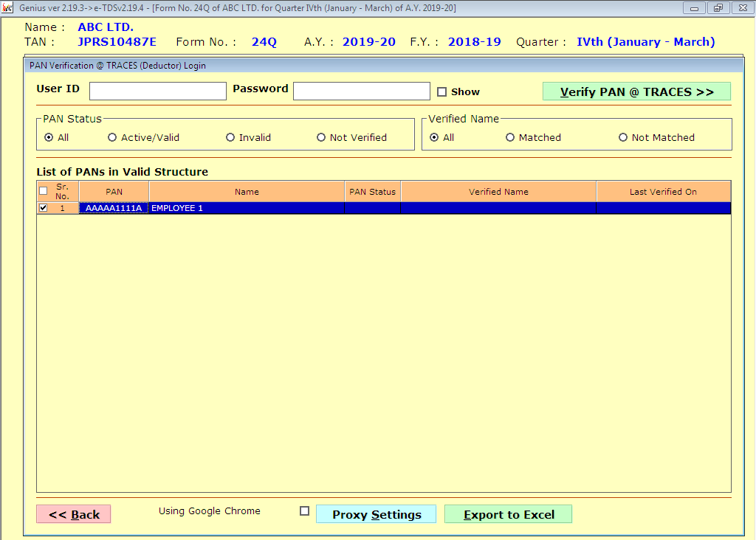Choose the Not Verified PAN status
The image size is (756, 540).
321,137
